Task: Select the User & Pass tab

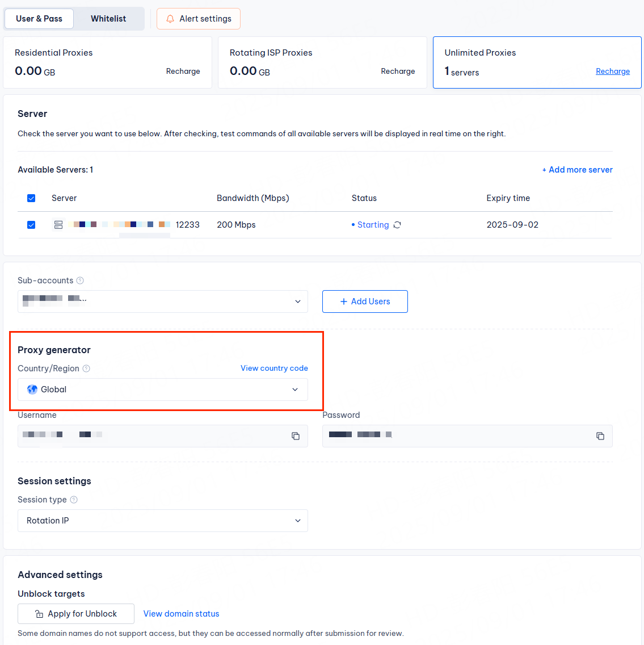Action: coord(39,19)
